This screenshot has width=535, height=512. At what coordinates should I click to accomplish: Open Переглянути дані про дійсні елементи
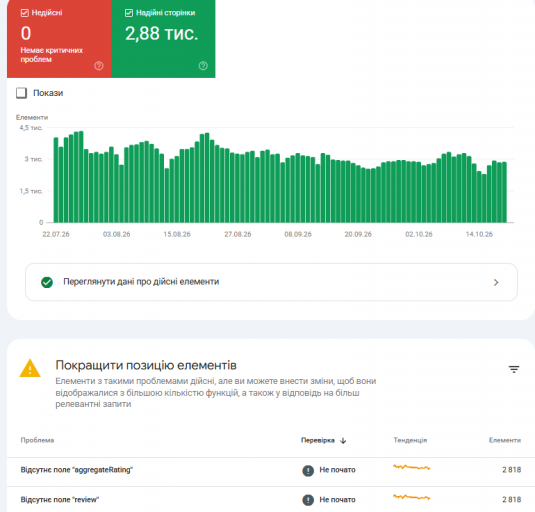(x=271, y=282)
